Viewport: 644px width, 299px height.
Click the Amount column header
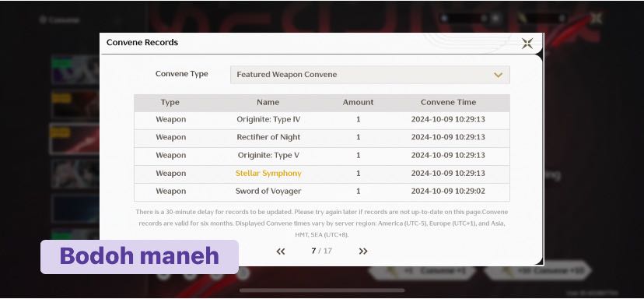coord(358,103)
